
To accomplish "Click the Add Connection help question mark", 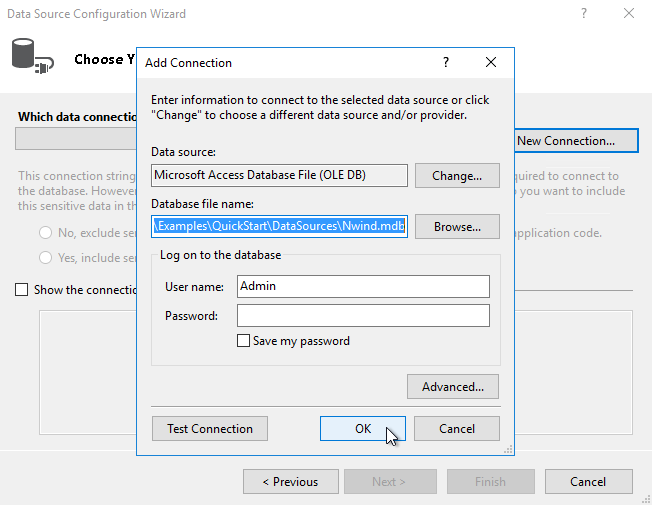I will [446, 62].
